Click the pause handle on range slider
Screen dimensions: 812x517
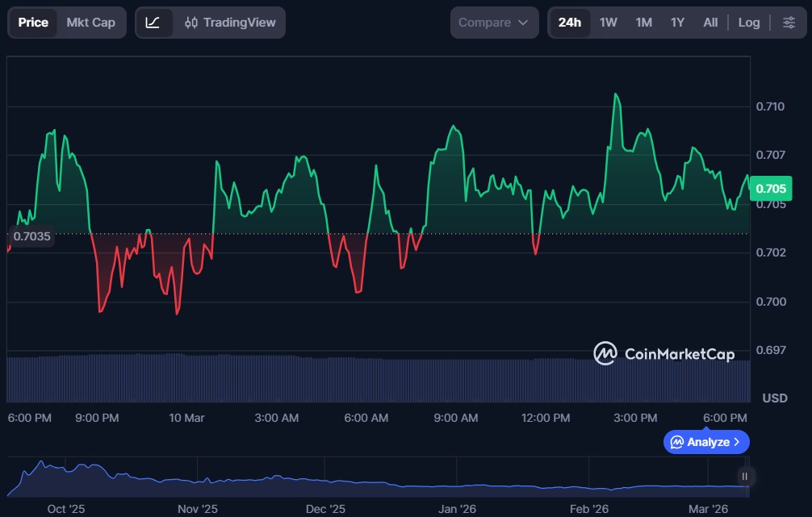click(744, 476)
